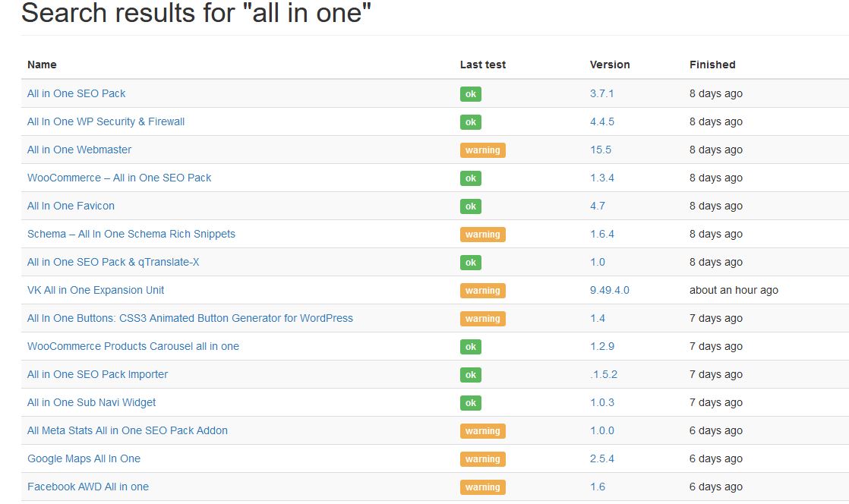Open All In One Buttons CSS3 Animated link

(190, 319)
